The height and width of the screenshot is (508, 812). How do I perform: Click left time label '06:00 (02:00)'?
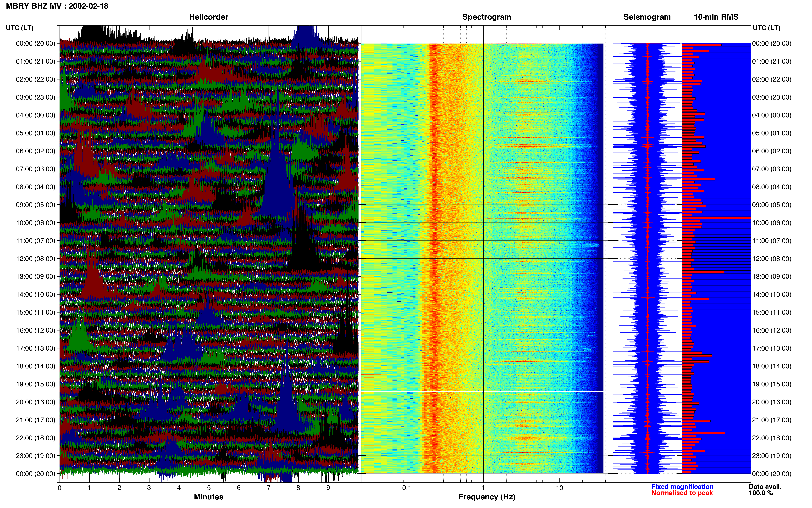coord(36,151)
